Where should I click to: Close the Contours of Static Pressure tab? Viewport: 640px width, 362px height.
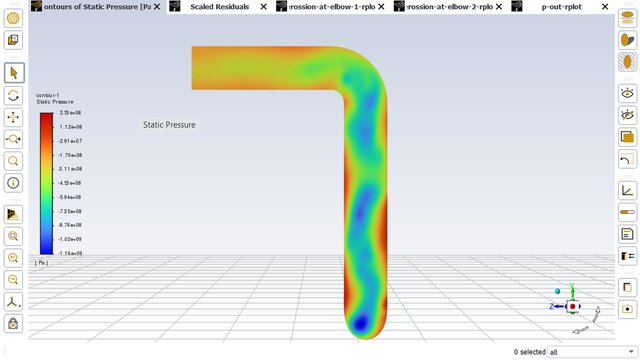pos(157,7)
